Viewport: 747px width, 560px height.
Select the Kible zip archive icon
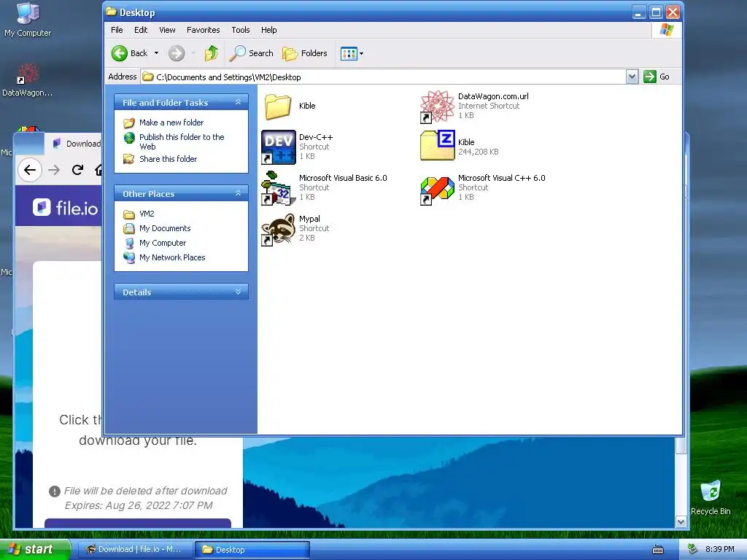pyautogui.click(x=438, y=145)
